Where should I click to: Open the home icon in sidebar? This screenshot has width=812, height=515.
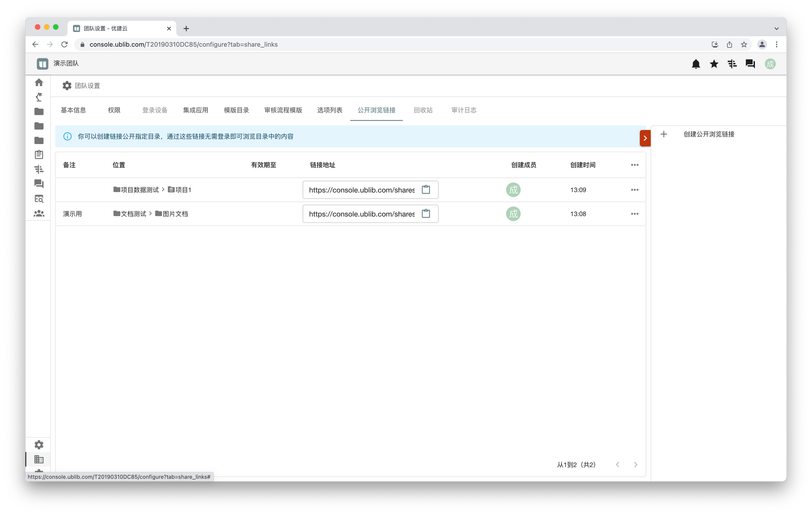[x=39, y=82]
